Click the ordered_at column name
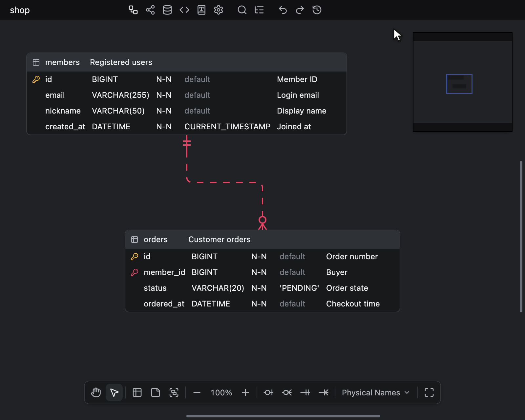Image resolution: width=525 pixels, height=420 pixels. click(x=164, y=304)
